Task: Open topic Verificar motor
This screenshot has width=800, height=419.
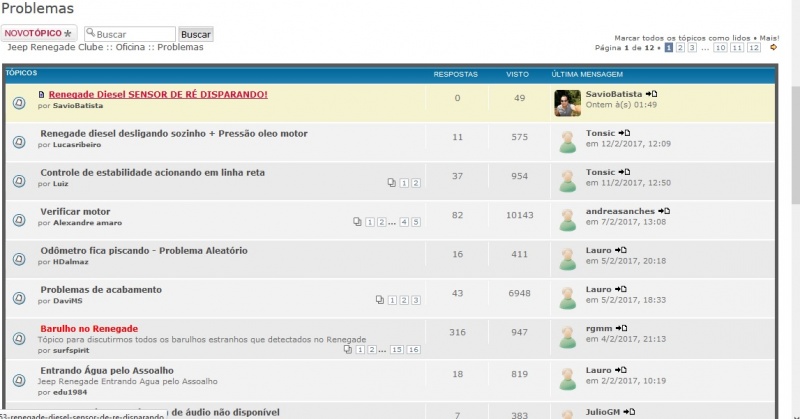Action: (76, 212)
